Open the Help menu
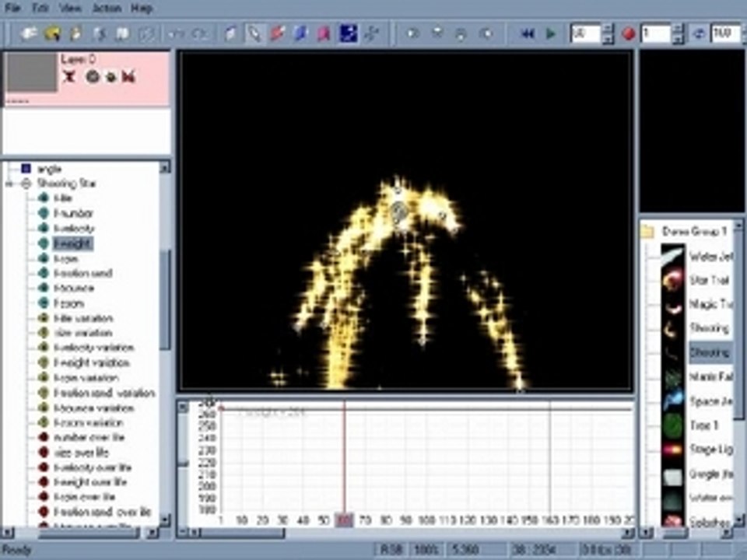Viewport: 747px width, 560px height. point(142,8)
